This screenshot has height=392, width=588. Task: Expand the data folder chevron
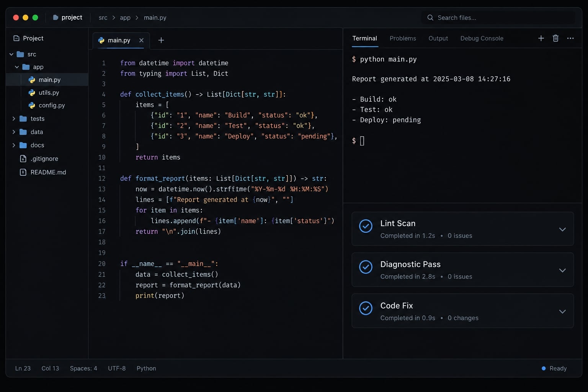14,132
